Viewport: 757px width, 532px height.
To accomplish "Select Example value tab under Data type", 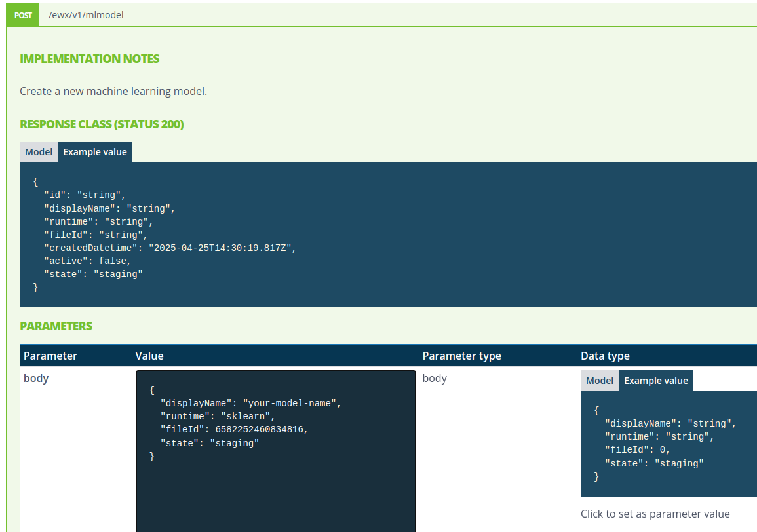I will click(x=655, y=381).
